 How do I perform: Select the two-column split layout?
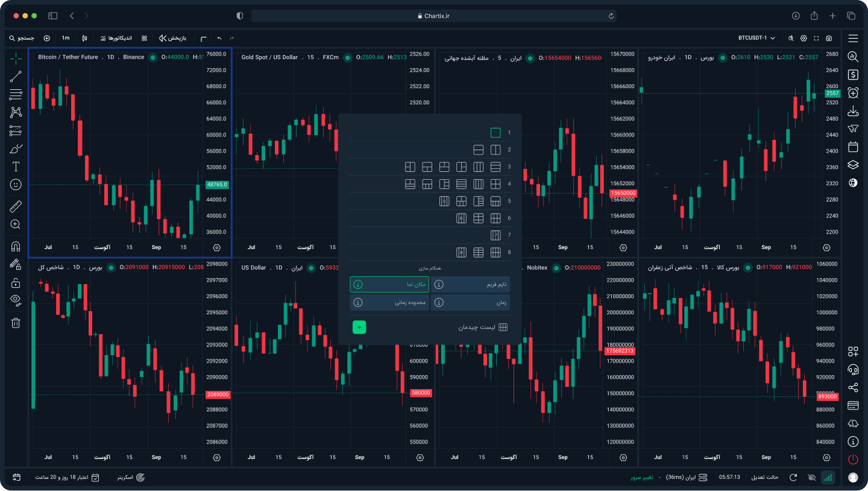(495, 150)
